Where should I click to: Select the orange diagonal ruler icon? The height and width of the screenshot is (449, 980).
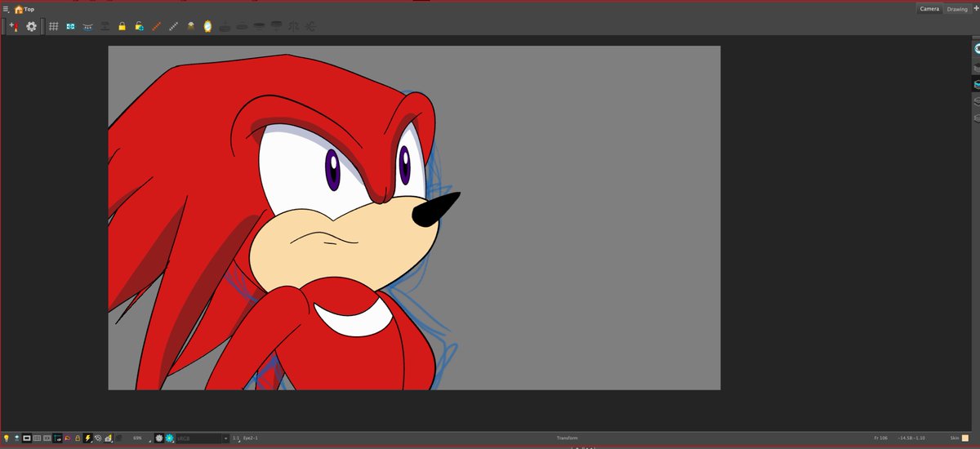156,26
